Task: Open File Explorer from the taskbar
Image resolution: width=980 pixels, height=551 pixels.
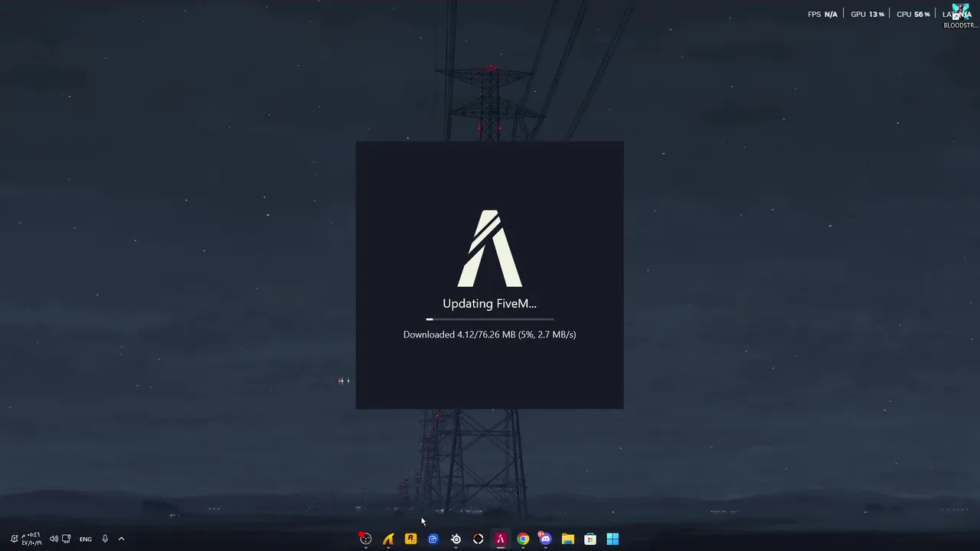Action: click(x=567, y=539)
